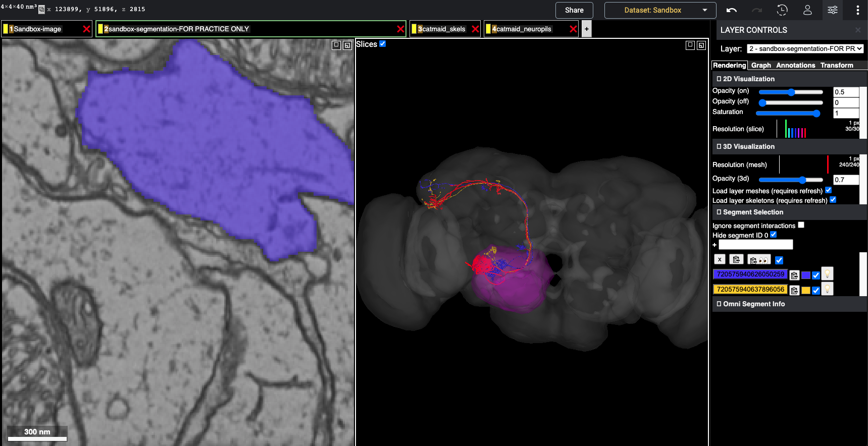Toggle Slices checkbox in 3D view
868x446 pixels.
[382, 44]
